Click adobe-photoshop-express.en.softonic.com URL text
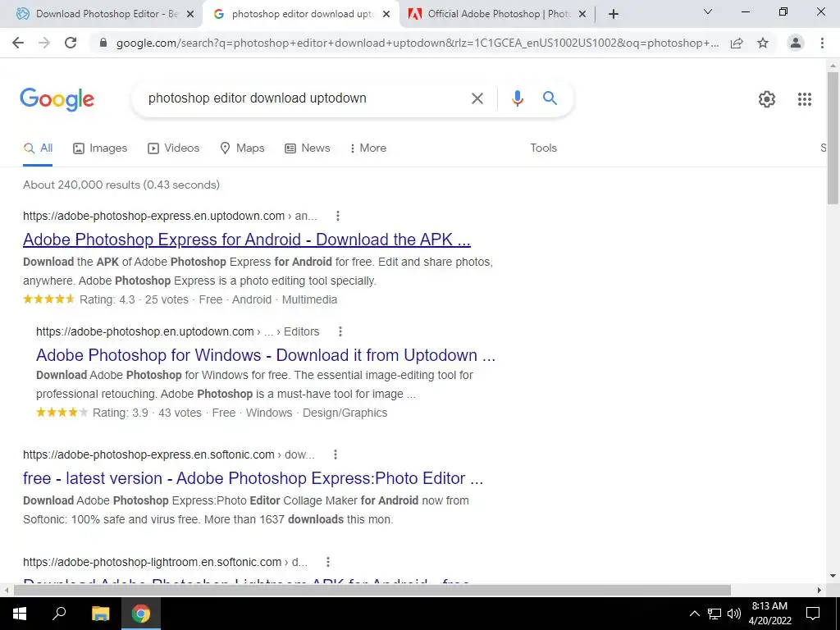This screenshot has height=630, width=840. click(149, 454)
